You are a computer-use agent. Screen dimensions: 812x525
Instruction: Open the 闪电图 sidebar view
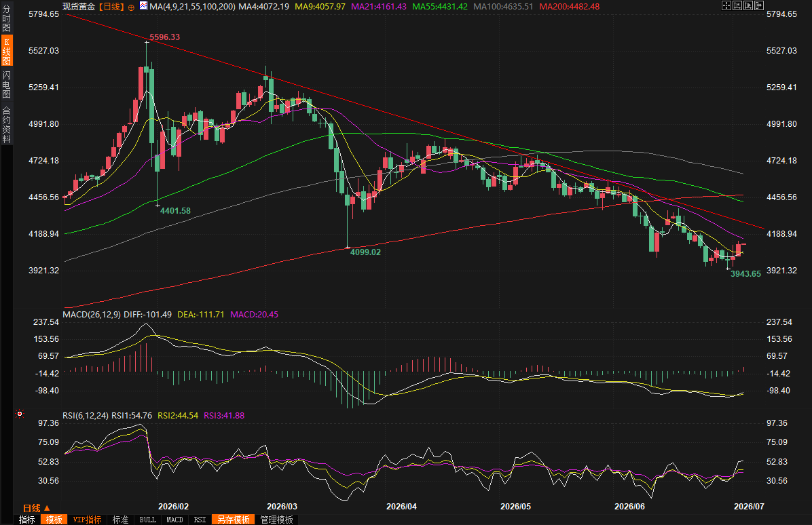[x=6, y=84]
